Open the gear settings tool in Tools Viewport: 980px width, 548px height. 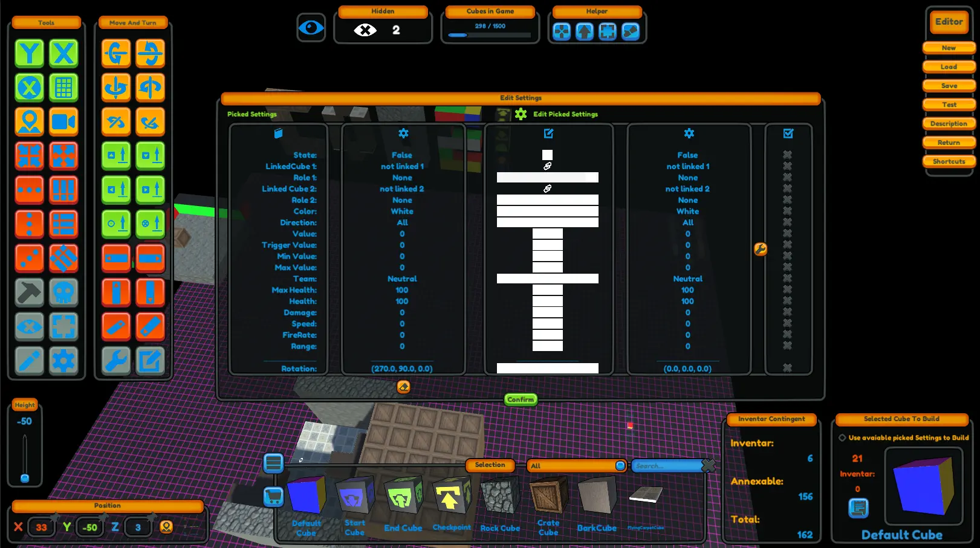tap(63, 361)
